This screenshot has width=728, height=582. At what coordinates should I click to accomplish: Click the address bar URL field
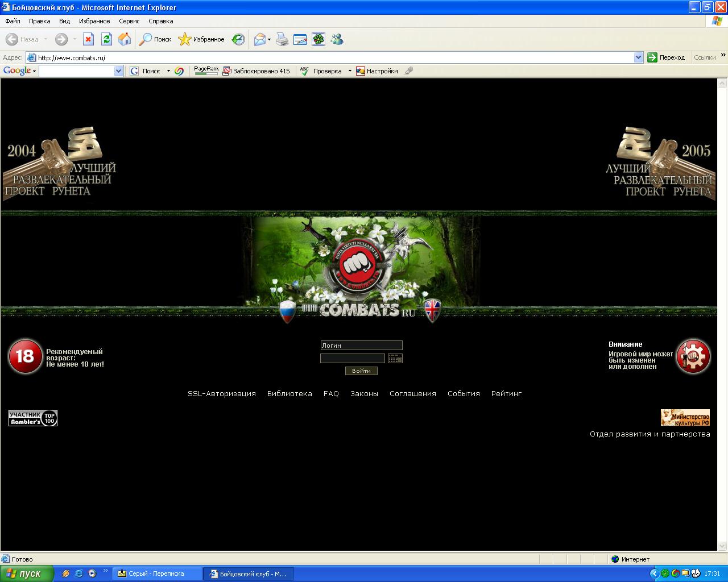(335, 57)
